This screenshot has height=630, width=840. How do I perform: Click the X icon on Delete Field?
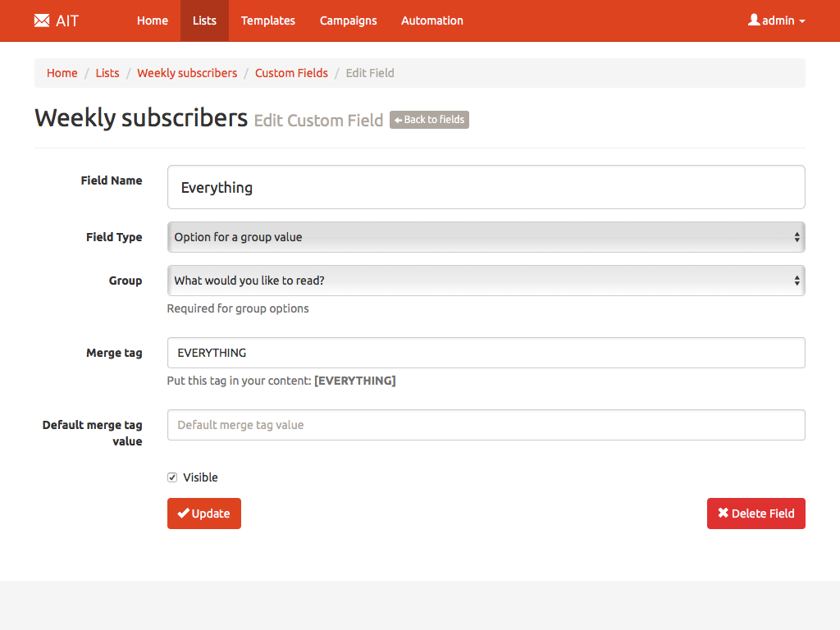(x=723, y=514)
